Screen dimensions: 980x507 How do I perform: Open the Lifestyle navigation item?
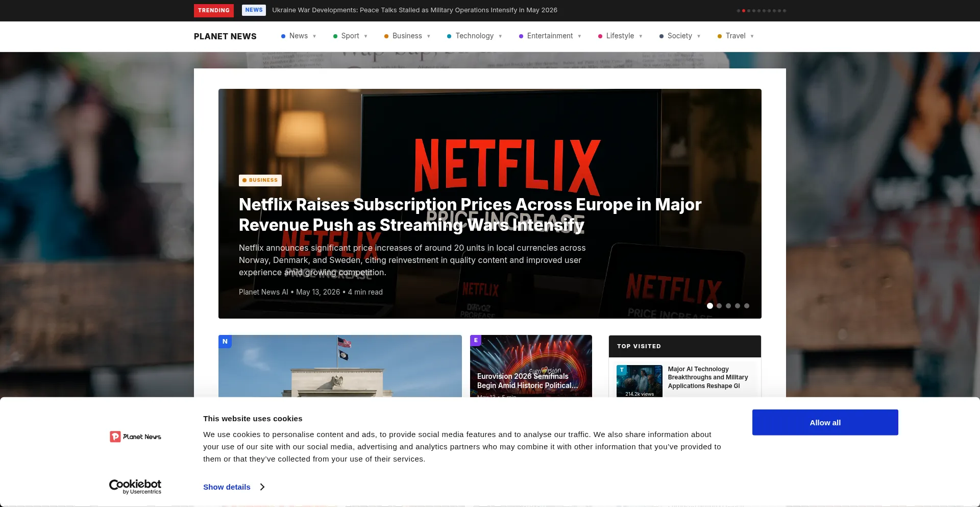[x=620, y=36]
